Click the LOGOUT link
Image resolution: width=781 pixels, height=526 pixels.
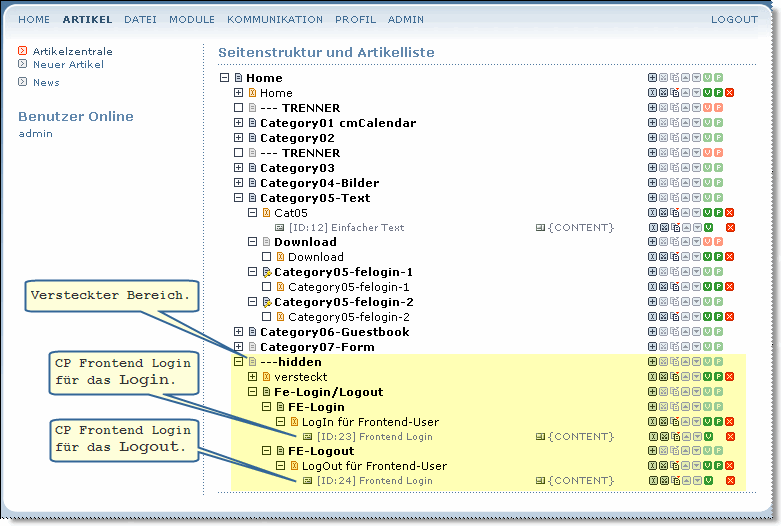point(734,20)
